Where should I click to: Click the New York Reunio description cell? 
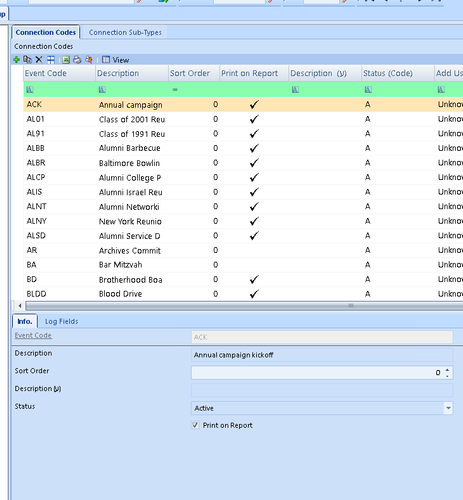coord(132,221)
